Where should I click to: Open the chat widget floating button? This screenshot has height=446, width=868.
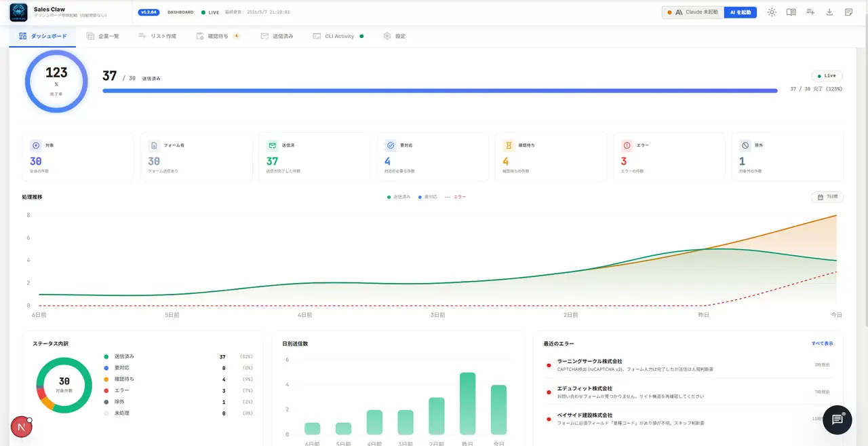(x=837, y=420)
